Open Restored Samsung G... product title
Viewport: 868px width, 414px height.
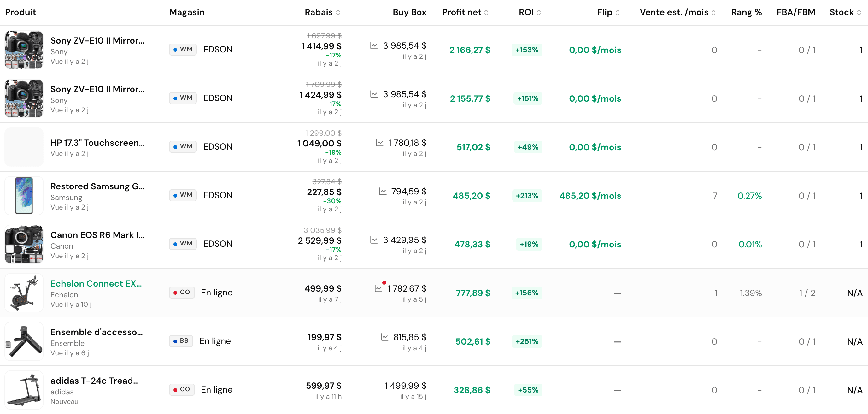[97, 186]
